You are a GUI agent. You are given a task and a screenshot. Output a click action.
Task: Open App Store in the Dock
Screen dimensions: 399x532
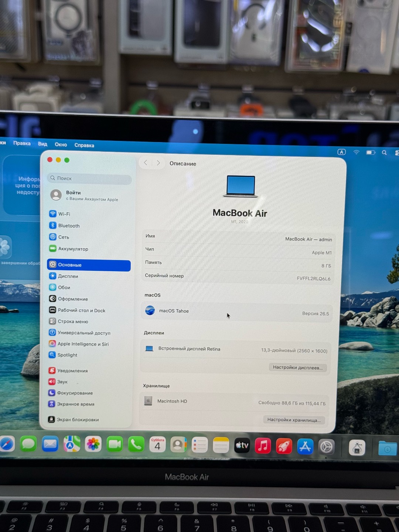click(305, 447)
